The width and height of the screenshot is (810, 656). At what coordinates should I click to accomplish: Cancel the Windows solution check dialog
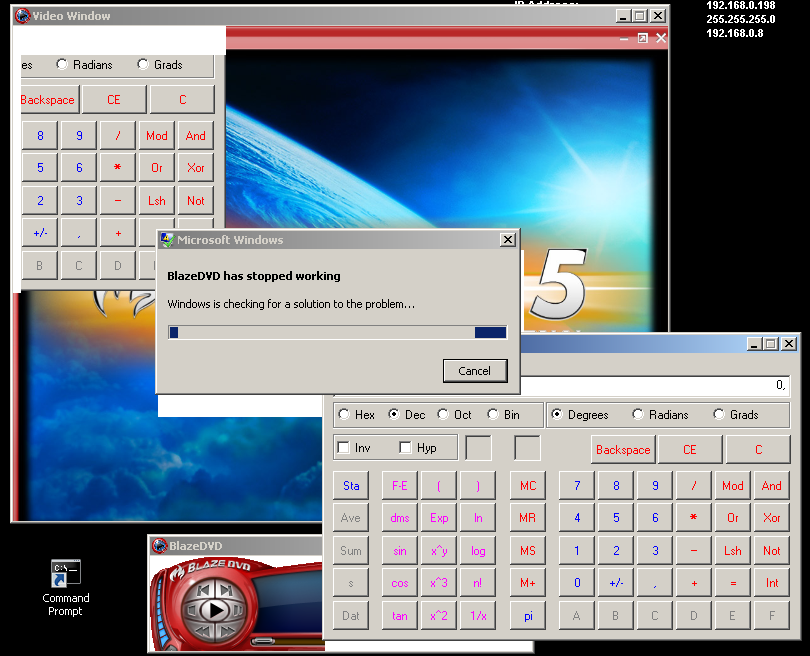(474, 371)
